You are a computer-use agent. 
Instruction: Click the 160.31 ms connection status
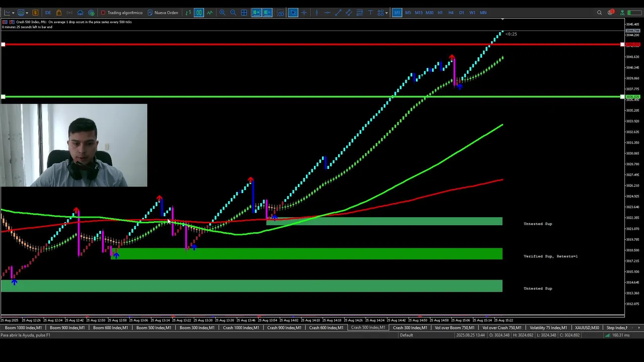(617, 335)
